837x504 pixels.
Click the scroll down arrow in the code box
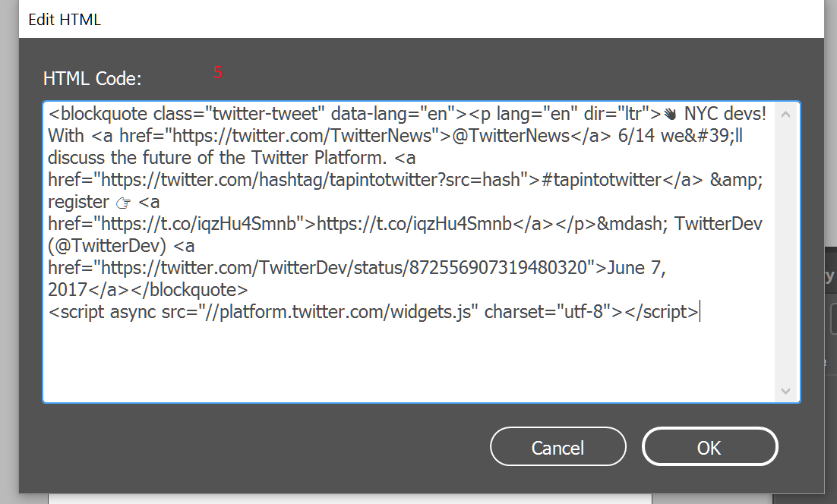(x=785, y=391)
